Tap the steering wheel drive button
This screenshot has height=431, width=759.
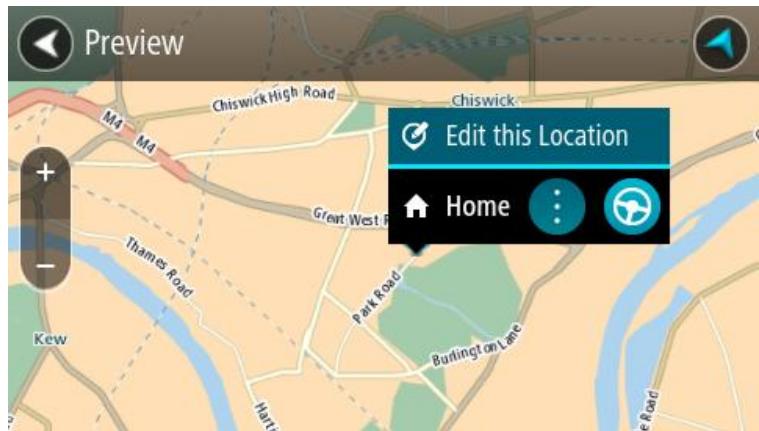pyautogui.click(x=632, y=207)
